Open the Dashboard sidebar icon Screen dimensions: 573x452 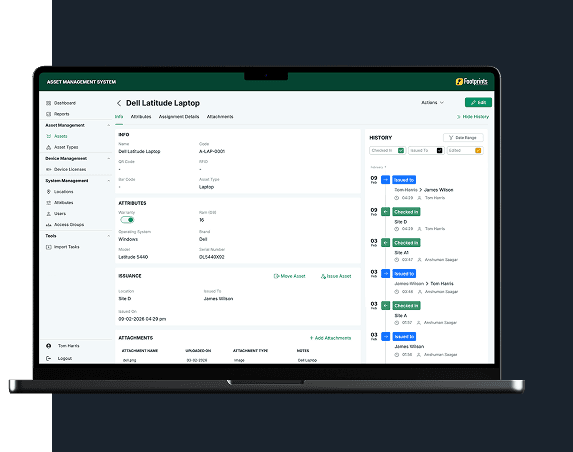click(x=48, y=103)
